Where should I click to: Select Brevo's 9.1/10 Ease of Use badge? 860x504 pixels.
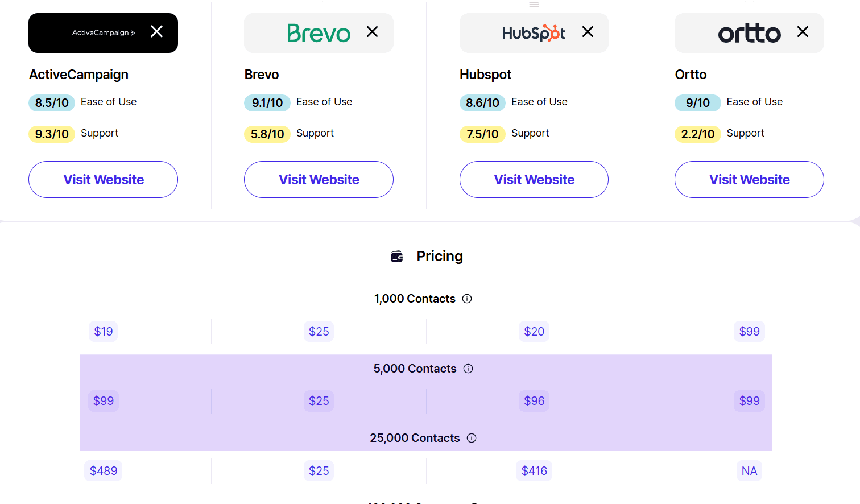point(267,102)
